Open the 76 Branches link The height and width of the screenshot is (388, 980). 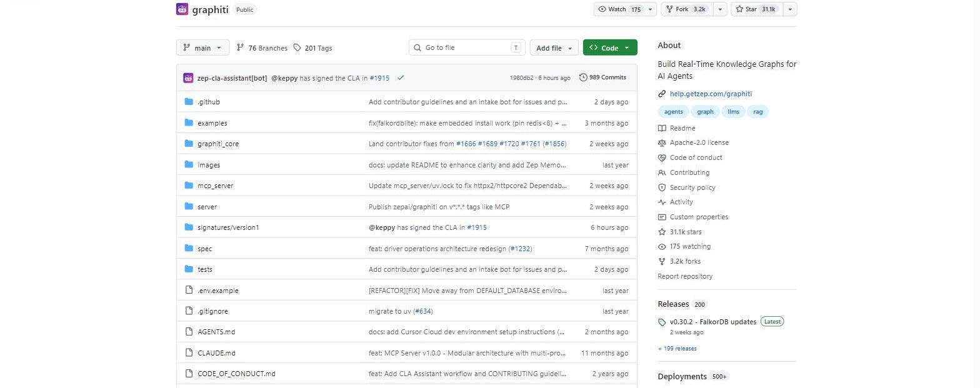tap(262, 48)
